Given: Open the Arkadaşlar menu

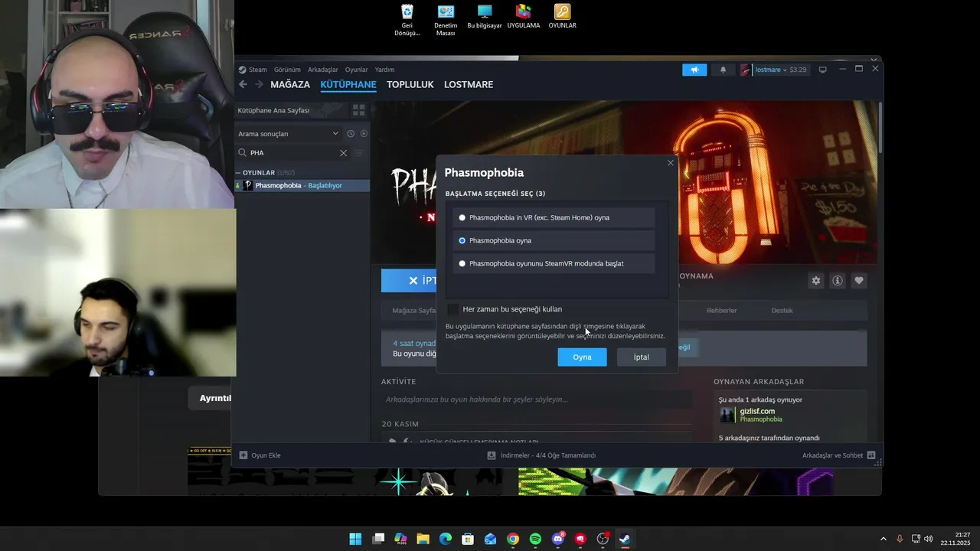Looking at the screenshot, I should [x=322, y=70].
